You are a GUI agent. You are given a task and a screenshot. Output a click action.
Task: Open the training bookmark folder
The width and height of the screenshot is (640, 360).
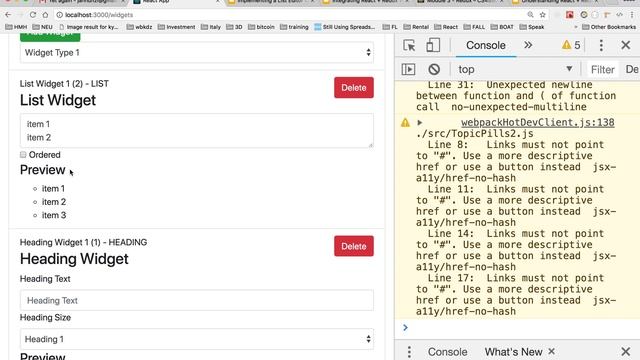click(294, 27)
